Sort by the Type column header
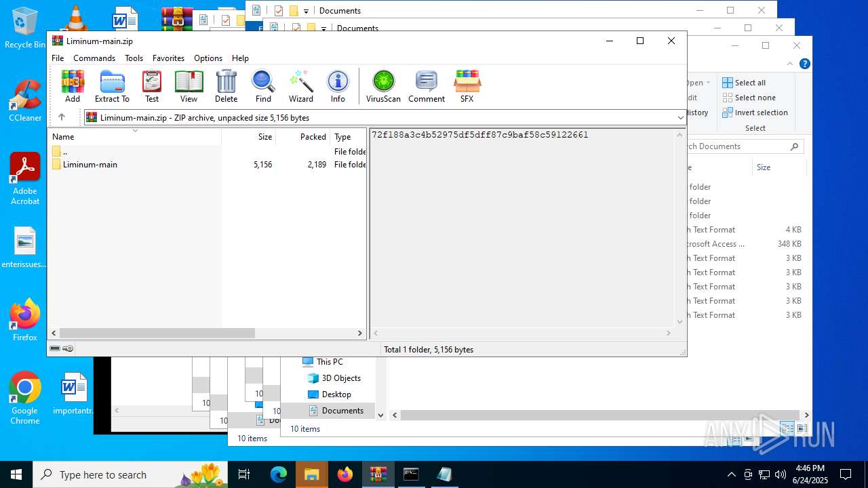 348,136
